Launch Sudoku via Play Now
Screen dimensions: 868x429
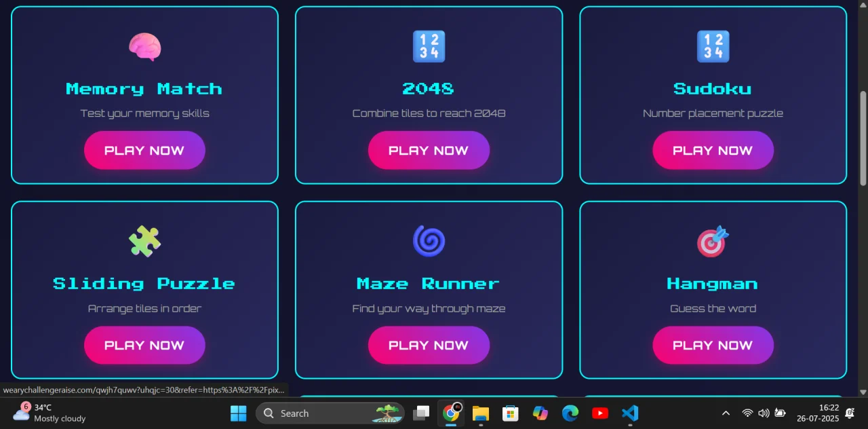(x=713, y=150)
